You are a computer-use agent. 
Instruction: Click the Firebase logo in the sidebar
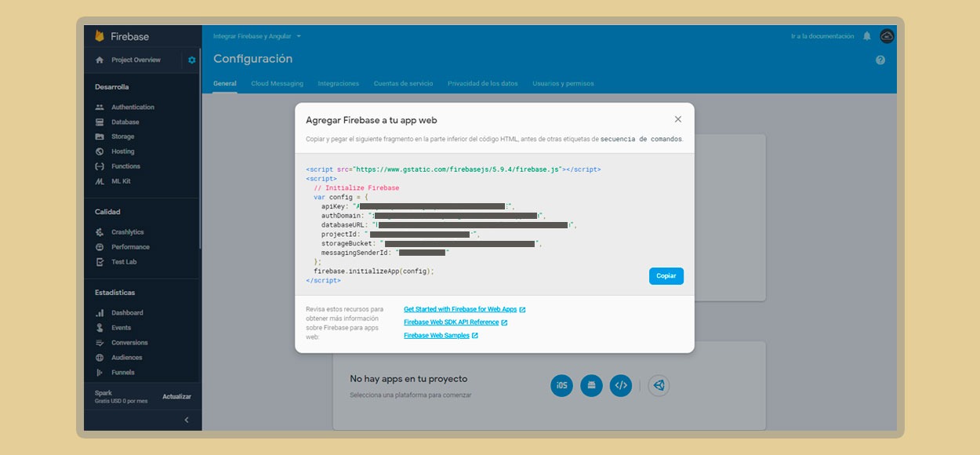tap(122, 36)
